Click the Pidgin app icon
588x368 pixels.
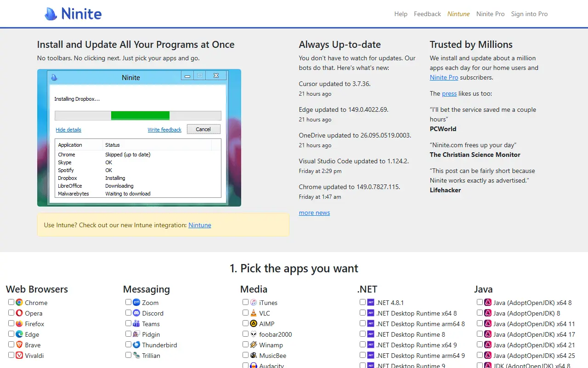click(x=136, y=334)
